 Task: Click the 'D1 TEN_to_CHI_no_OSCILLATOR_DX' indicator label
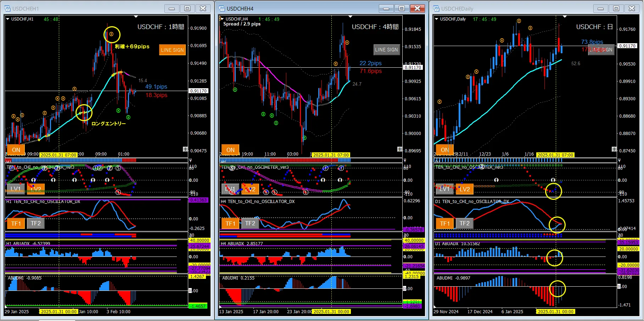pyautogui.click(x=472, y=202)
